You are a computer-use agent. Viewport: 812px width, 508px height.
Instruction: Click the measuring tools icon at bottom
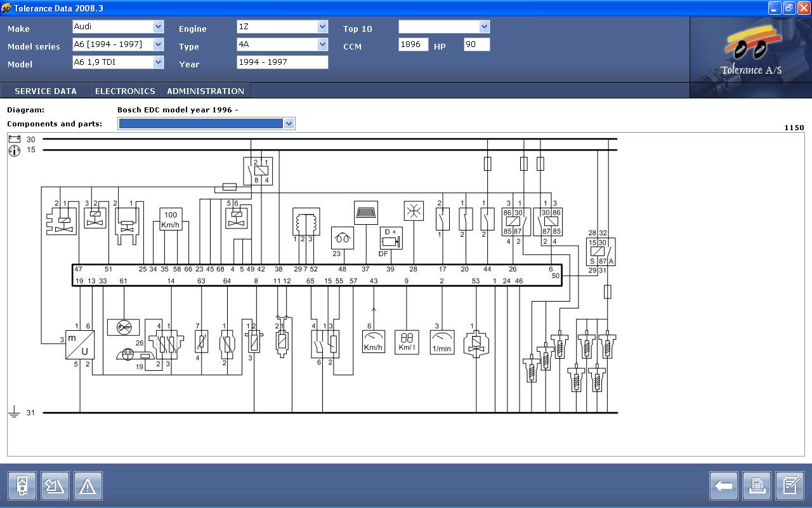55,486
